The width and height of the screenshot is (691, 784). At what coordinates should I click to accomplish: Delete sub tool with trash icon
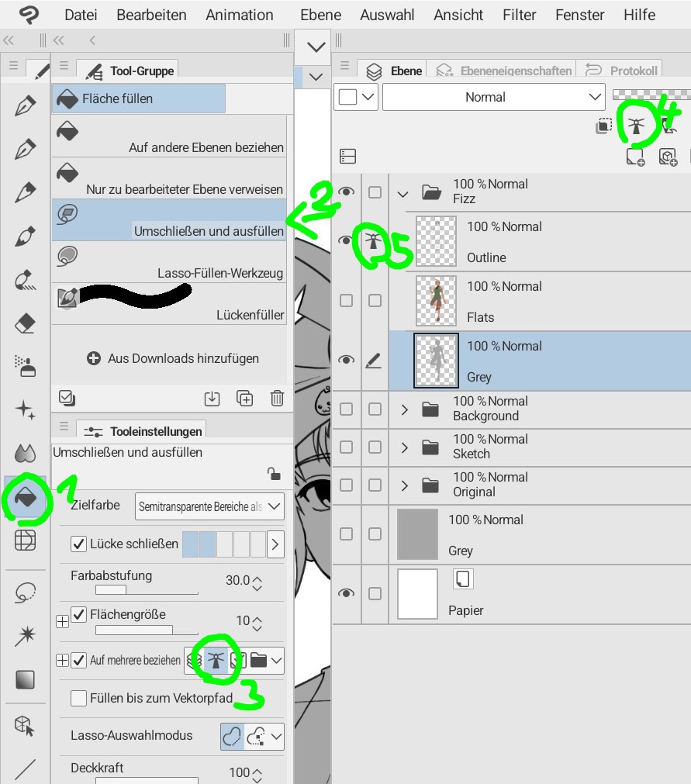[277, 399]
